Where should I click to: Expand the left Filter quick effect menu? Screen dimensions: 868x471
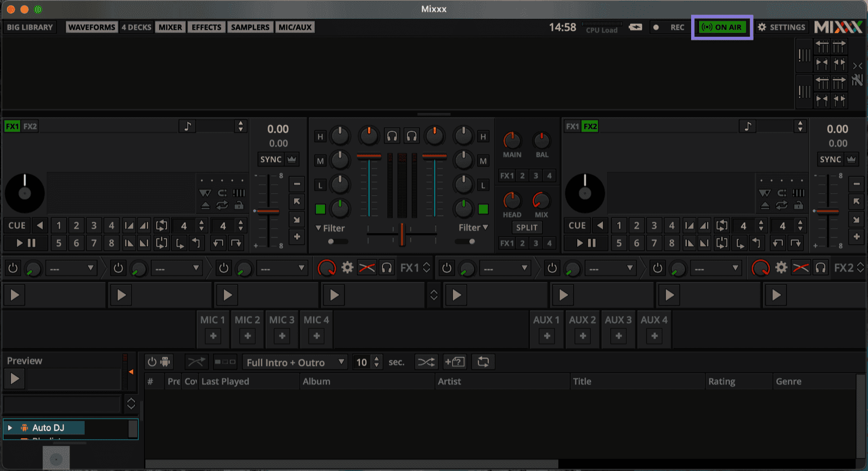click(x=330, y=228)
